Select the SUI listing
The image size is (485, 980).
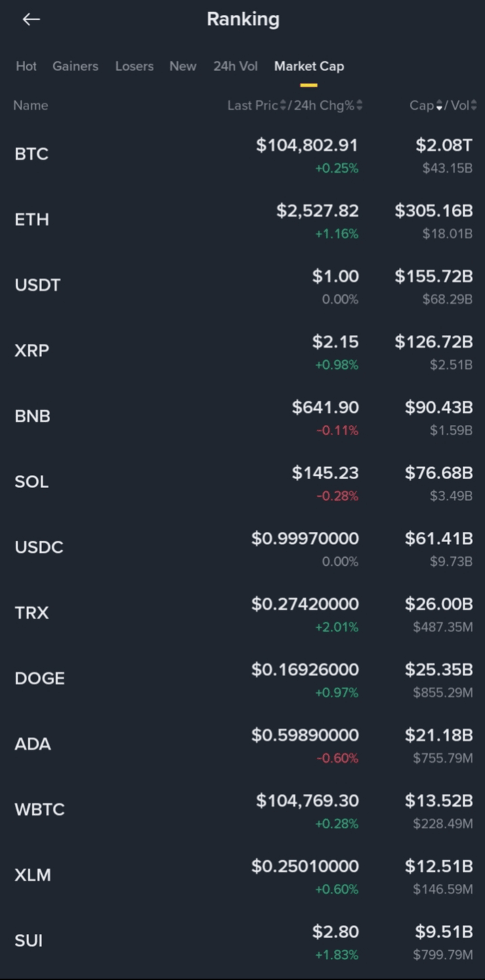pyautogui.click(x=28, y=941)
